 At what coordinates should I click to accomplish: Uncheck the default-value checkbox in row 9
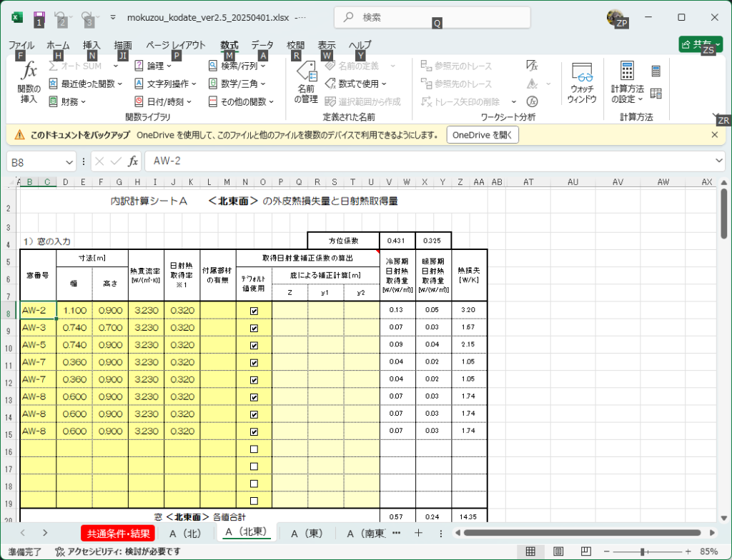(x=254, y=328)
